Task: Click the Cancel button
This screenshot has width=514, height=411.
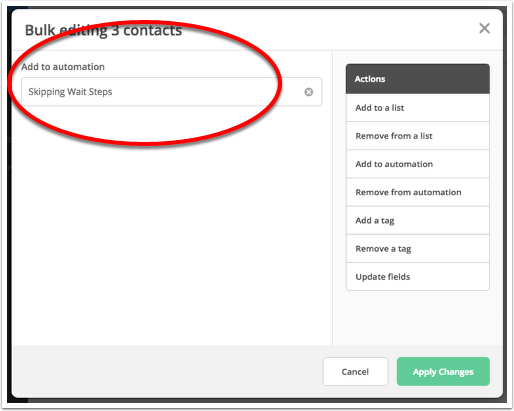Action: pyautogui.click(x=355, y=372)
